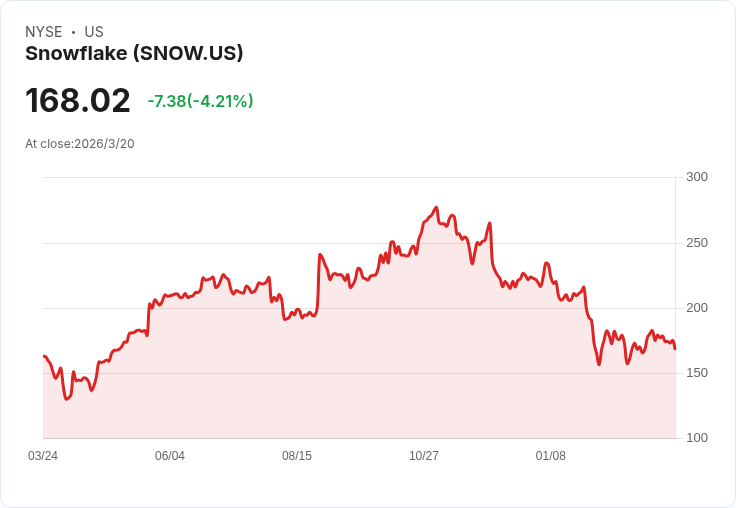Image resolution: width=736 pixels, height=508 pixels.
Task: Click the 10/27 date on the x-axis
Action: [x=424, y=456]
